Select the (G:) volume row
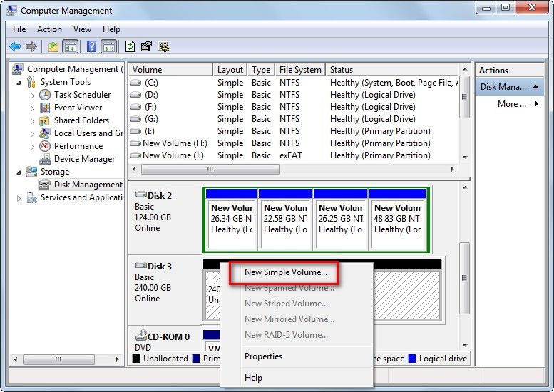Image resolution: width=554 pixels, height=392 pixels. (293, 119)
